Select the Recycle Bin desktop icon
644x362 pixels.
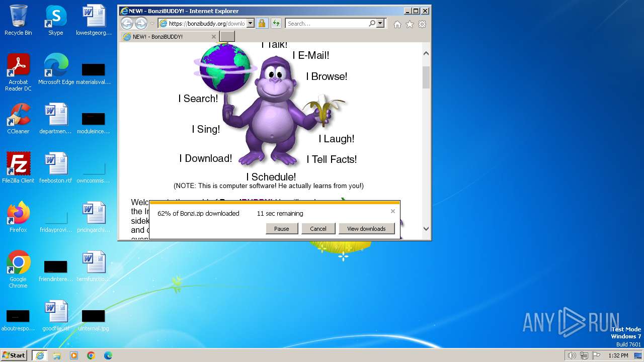click(x=18, y=21)
